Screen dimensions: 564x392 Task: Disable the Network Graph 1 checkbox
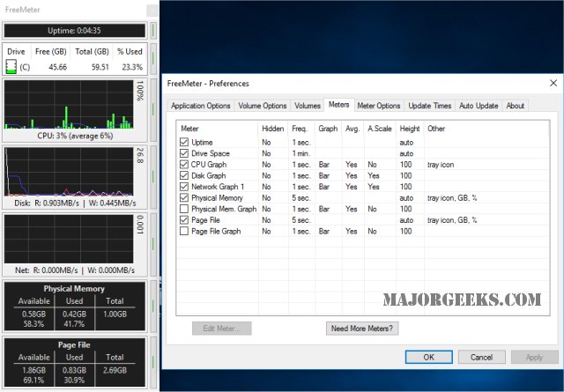pos(184,187)
